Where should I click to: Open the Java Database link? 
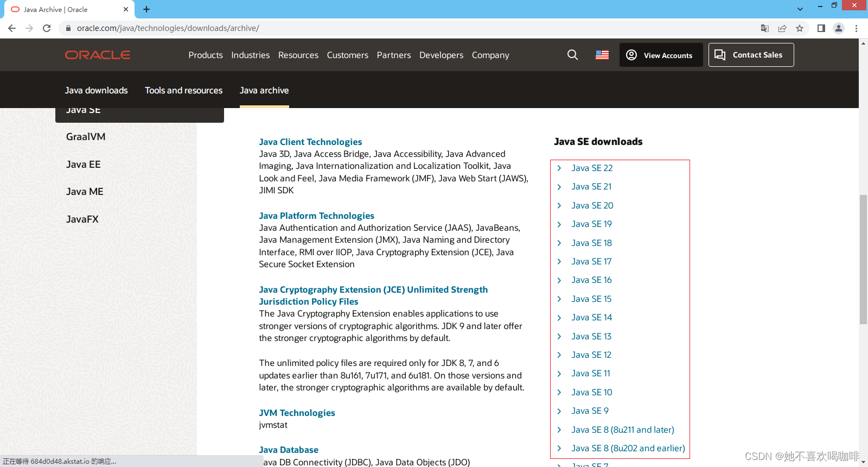[289, 450]
